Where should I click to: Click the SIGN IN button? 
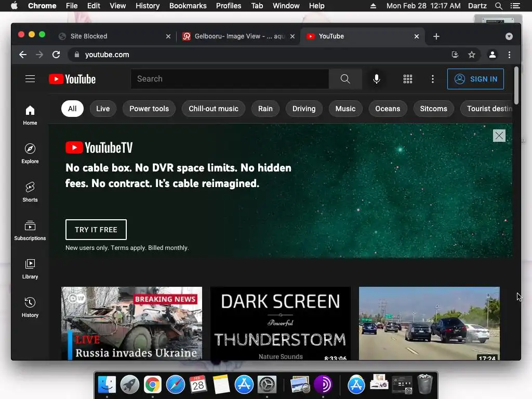pos(475,79)
